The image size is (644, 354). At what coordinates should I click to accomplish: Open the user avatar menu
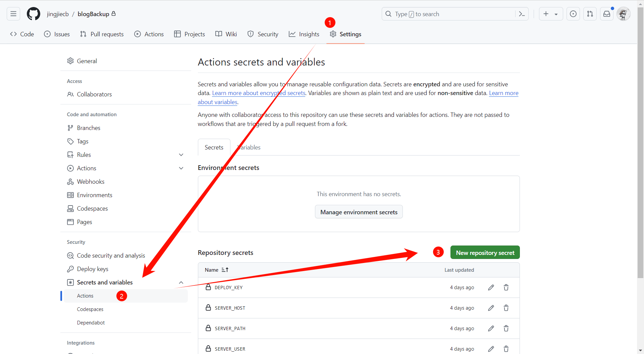[623, 14]
